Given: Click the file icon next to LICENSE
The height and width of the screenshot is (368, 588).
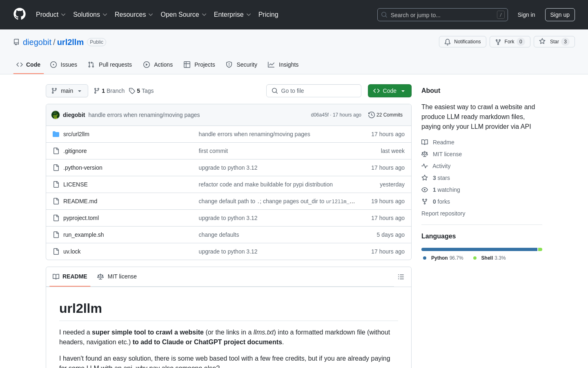Looking at the screenshot, I should tap(56, 184).
